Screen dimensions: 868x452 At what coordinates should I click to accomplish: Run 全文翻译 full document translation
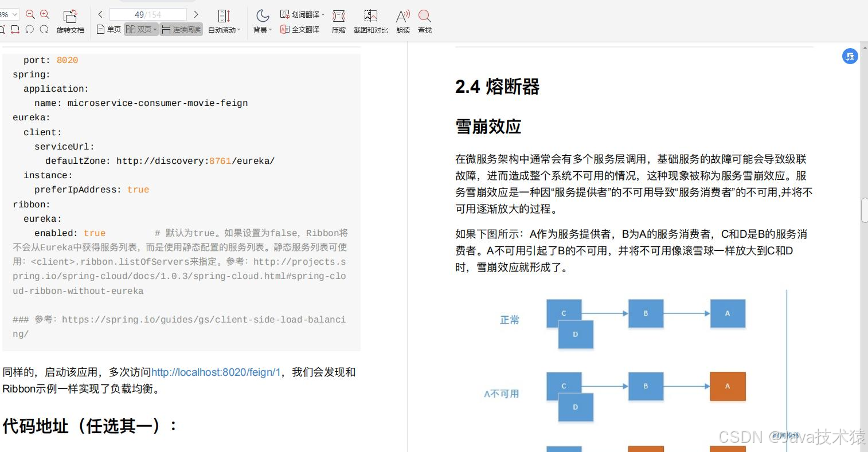[299, 30]
